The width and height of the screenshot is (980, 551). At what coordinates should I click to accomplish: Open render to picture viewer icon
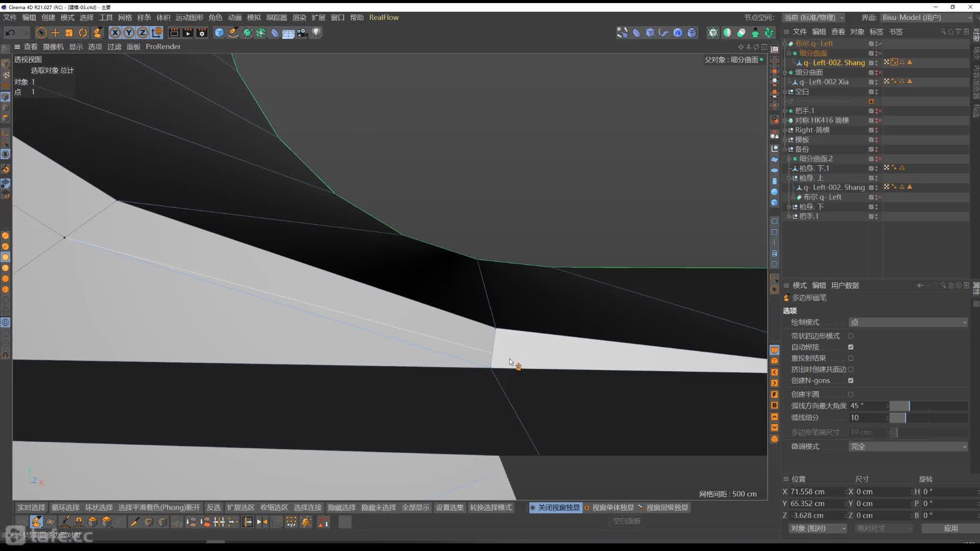pos(188,33)
